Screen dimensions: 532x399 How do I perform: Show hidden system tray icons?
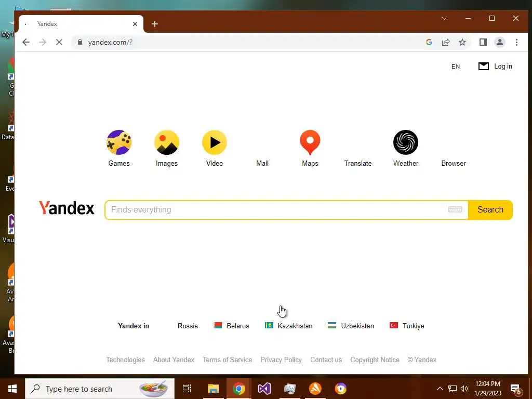click(x=440, y=389)
